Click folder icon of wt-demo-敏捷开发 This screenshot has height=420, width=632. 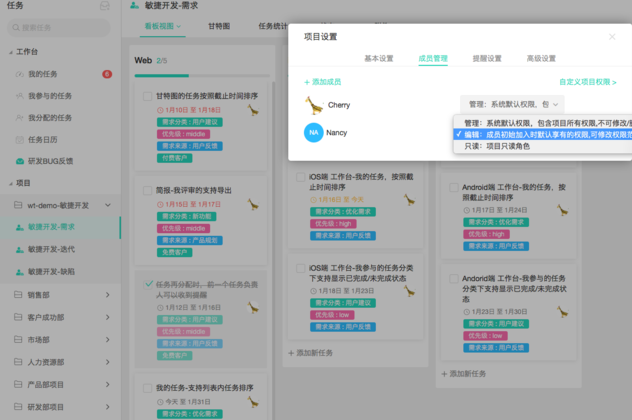tap(18, 205)
